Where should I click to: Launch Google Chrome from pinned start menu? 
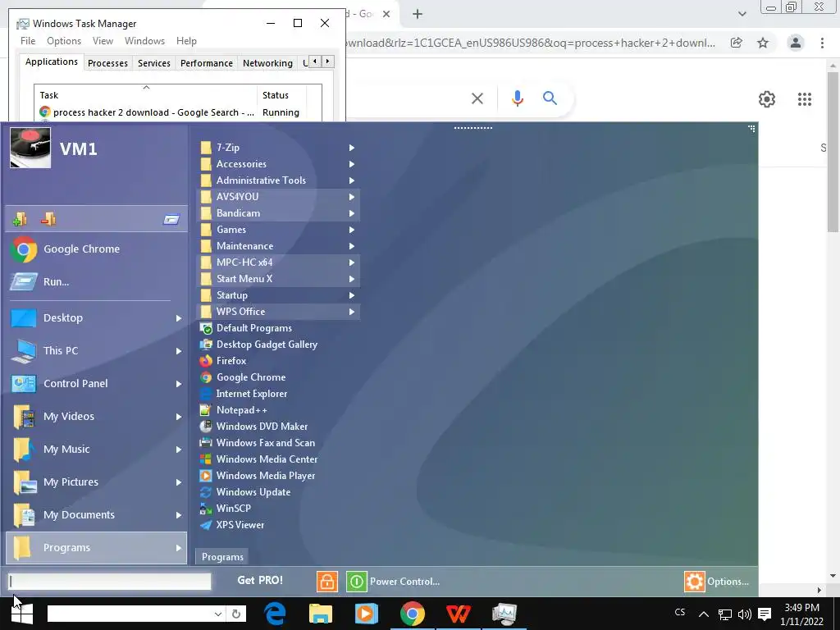[x=97, y=249]
